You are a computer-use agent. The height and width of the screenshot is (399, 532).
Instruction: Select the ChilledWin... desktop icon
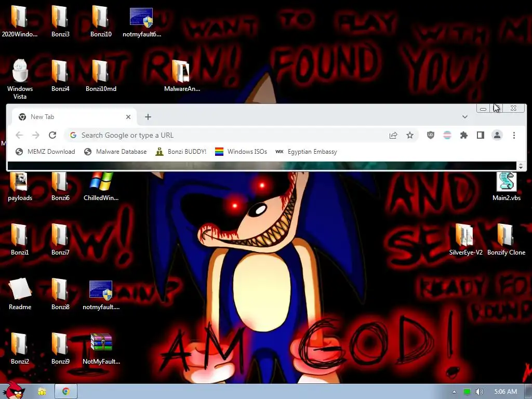(101, 187)
